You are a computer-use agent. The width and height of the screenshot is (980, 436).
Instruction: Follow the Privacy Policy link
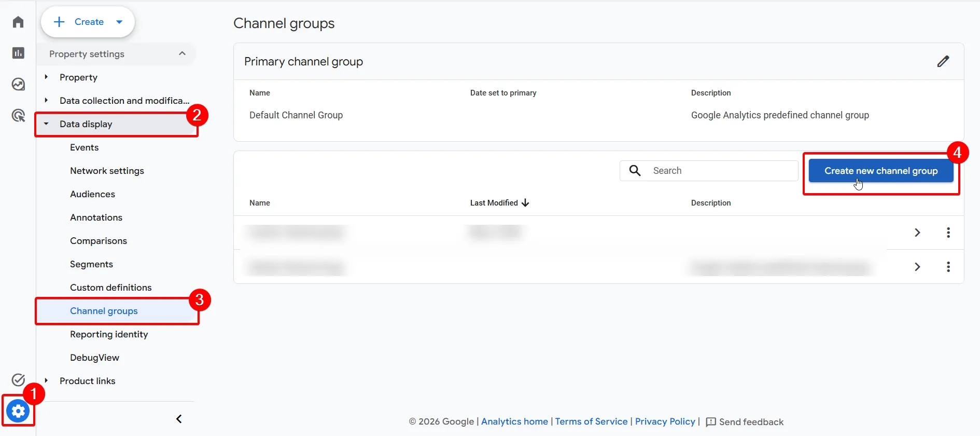(x=665, y=421)
